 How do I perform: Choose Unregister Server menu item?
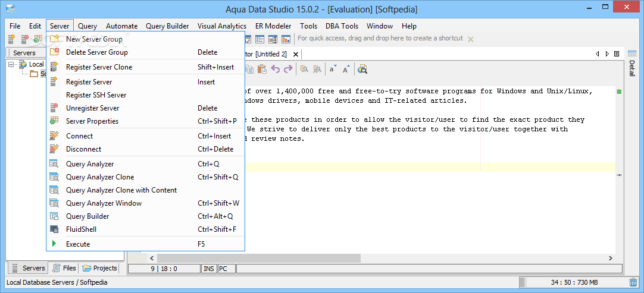pyautogui.click(x=146, y=108)
